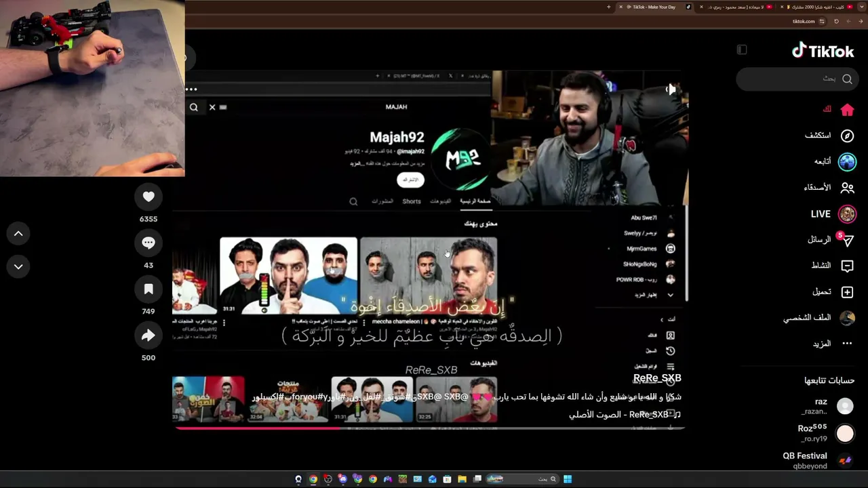Screen dimensions: 868x488
Task: Share the video using the arrow icon
Action: (149, 335)
